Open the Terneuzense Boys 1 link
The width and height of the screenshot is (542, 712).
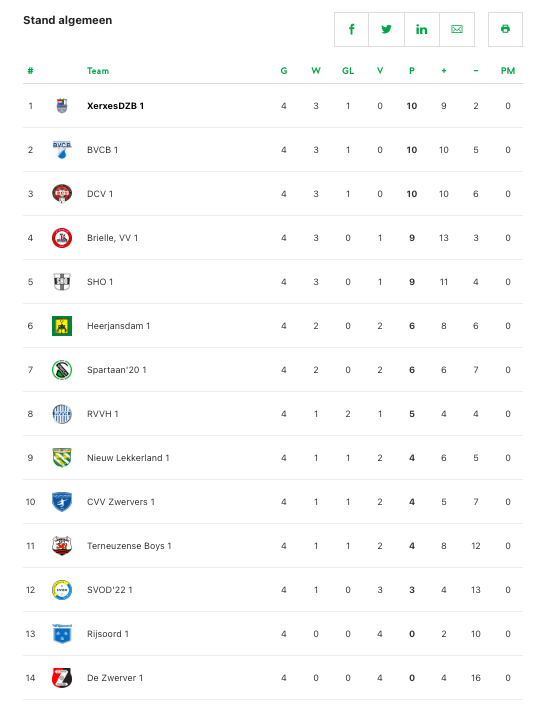click(x=129, y=546)
